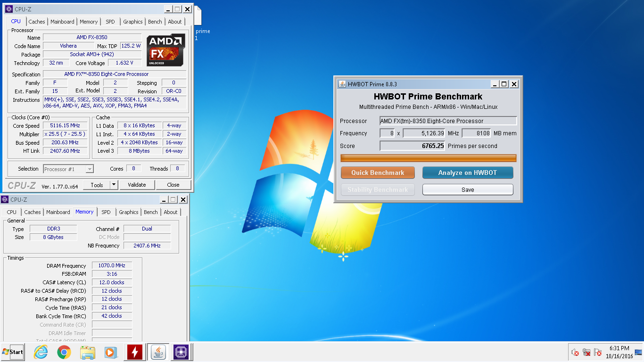This screenshot has height=362, width=644.
Task: Click the NB Frequency value 2407.6 MHz
Action: coord(147,246)
